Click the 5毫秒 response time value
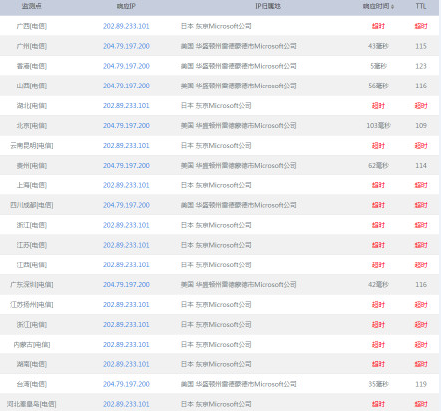This screenshot has width=441, height=411. coord(378,66)
